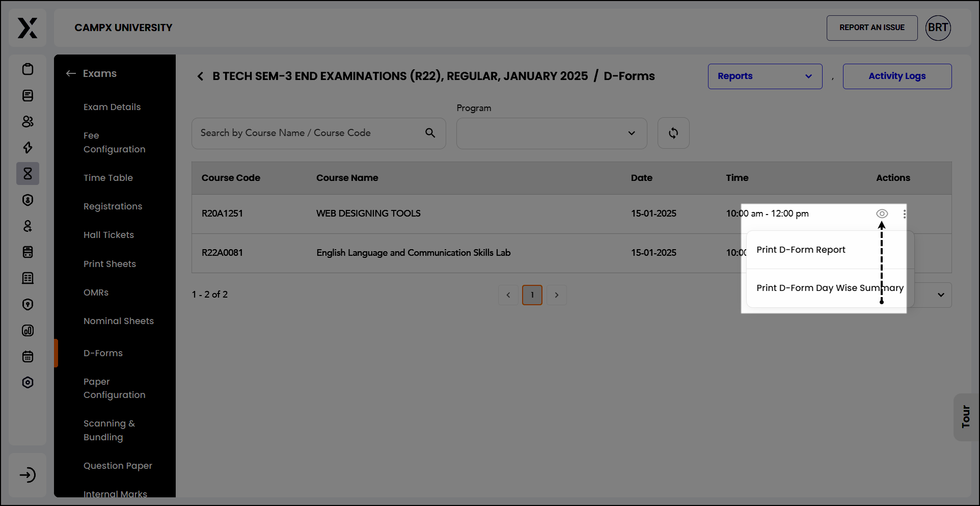Click course code R22A0081

[222, 253]
